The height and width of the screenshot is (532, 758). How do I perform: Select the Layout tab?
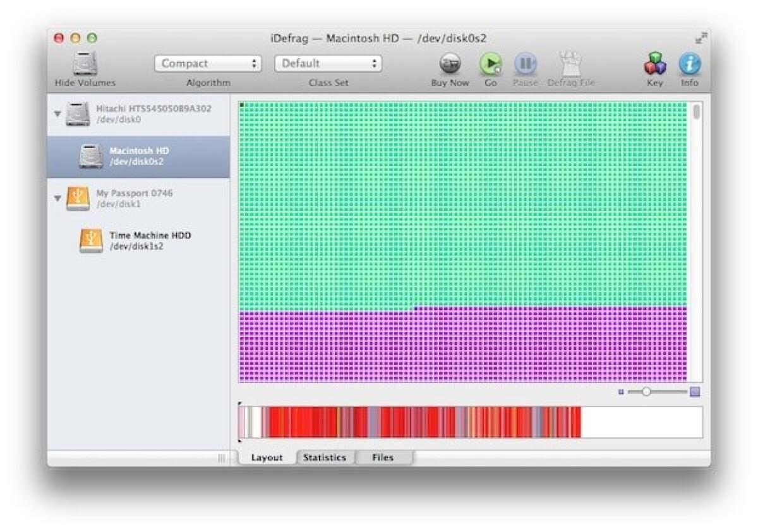pyautogui.click(x=267, y=457)
